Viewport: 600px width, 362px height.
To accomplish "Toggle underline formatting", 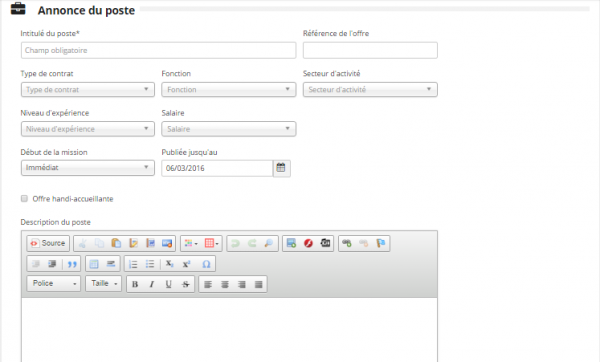I will point(168,284).
